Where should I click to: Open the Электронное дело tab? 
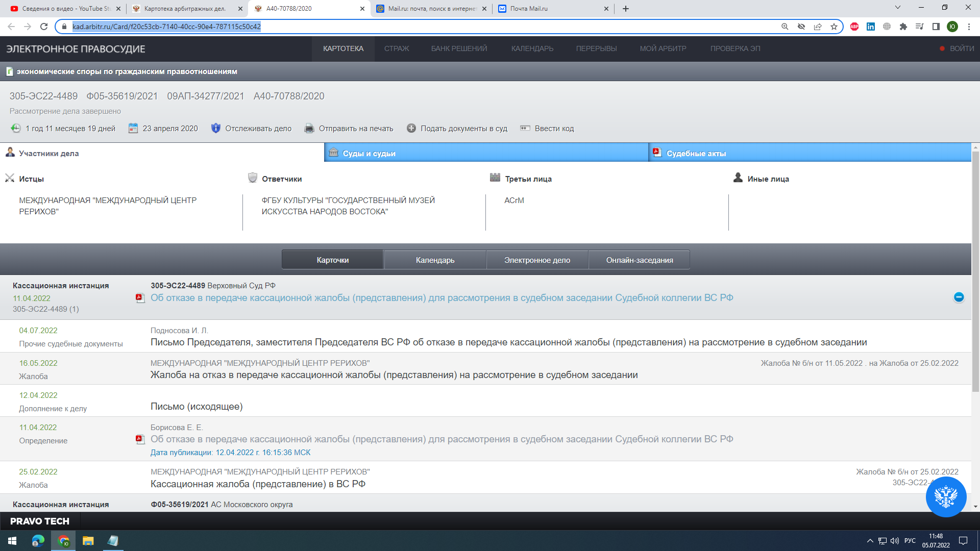[537, 260]
